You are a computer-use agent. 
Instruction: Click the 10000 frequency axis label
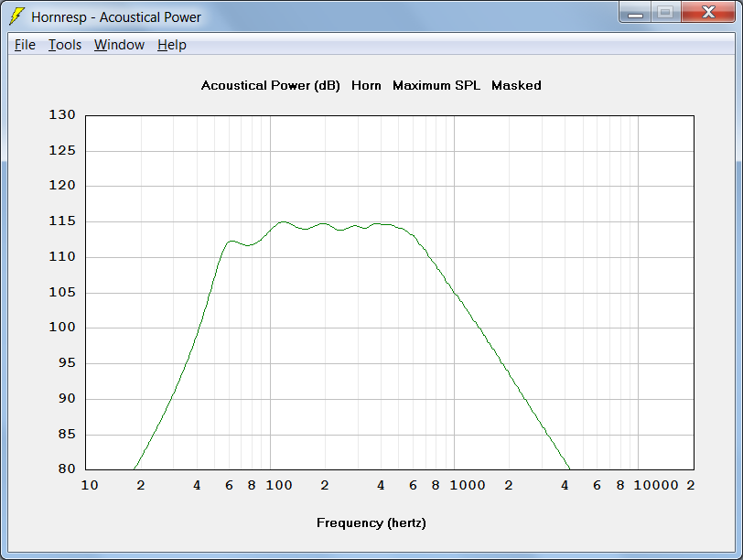click(656, 486)
